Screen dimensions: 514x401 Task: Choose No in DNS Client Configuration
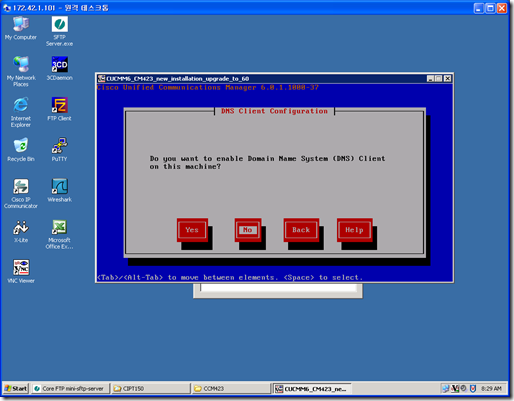point(248,230)
